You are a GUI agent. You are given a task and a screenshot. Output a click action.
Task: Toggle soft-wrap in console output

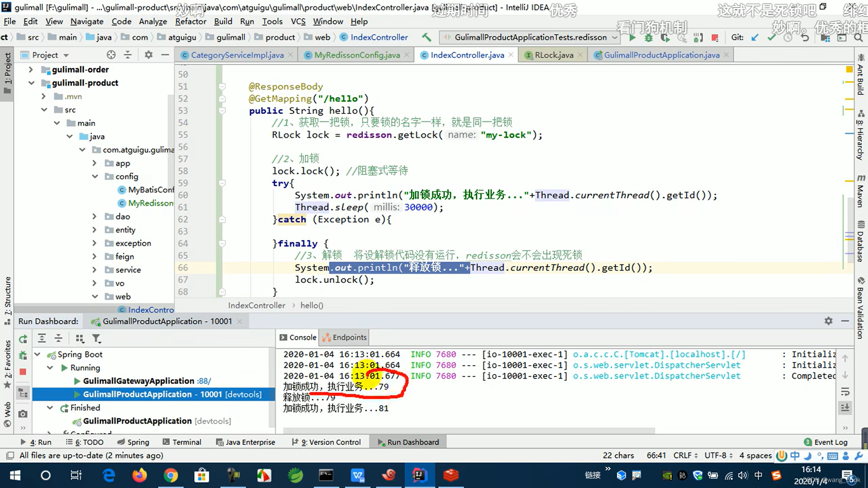[x=845, y=391]
